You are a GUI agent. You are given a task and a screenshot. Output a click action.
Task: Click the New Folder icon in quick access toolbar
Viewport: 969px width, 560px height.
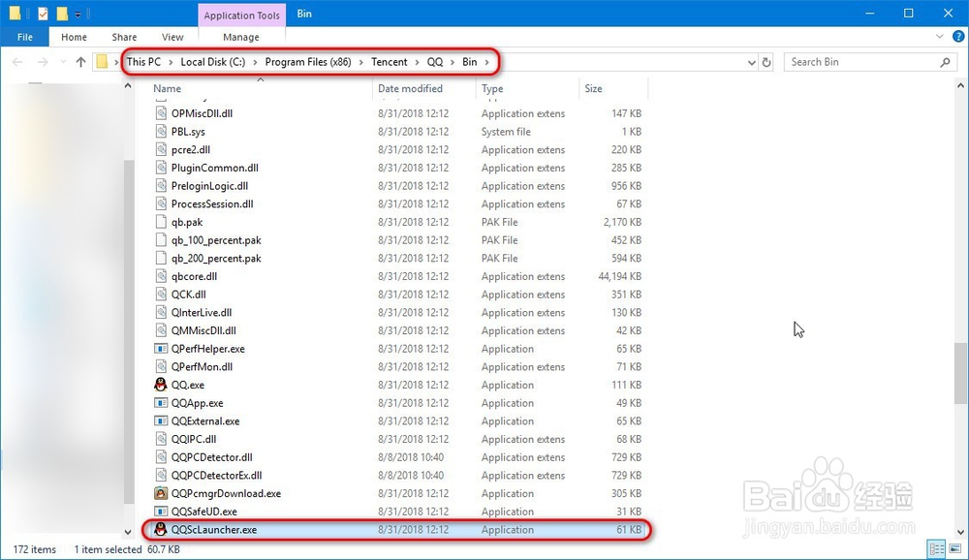pyautogui.click(x=61, y=14)
